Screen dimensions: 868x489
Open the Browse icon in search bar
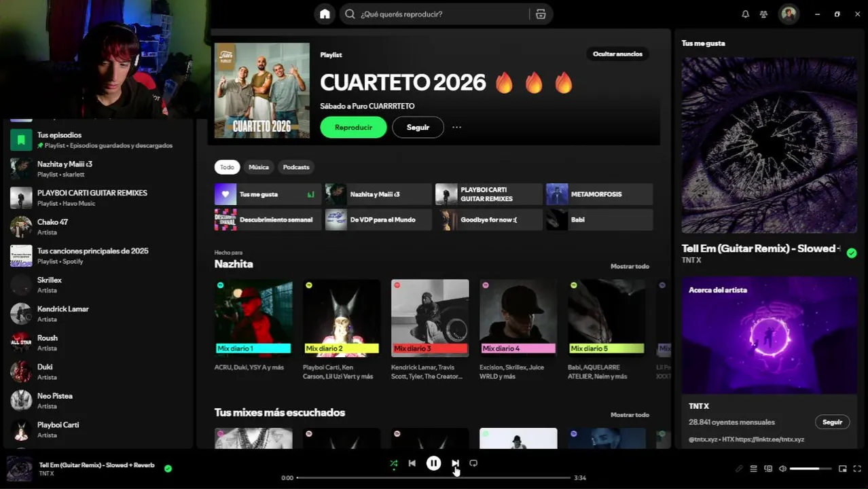[x=541, y=14]
